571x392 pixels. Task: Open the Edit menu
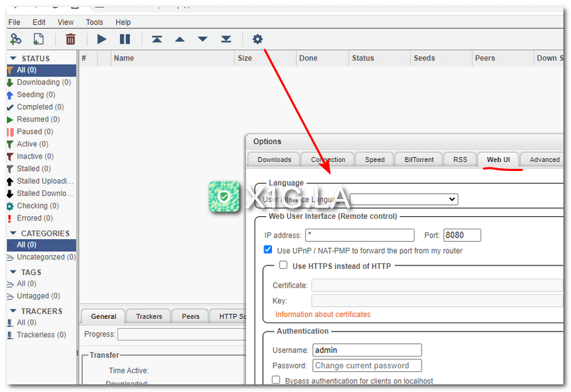39,22
